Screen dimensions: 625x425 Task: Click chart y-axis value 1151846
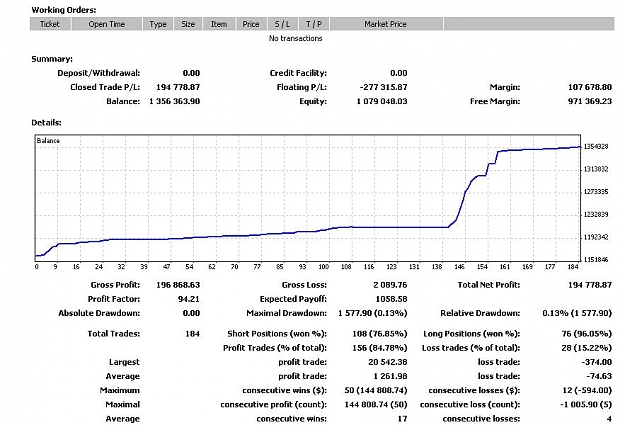click(x=596, y=260)
